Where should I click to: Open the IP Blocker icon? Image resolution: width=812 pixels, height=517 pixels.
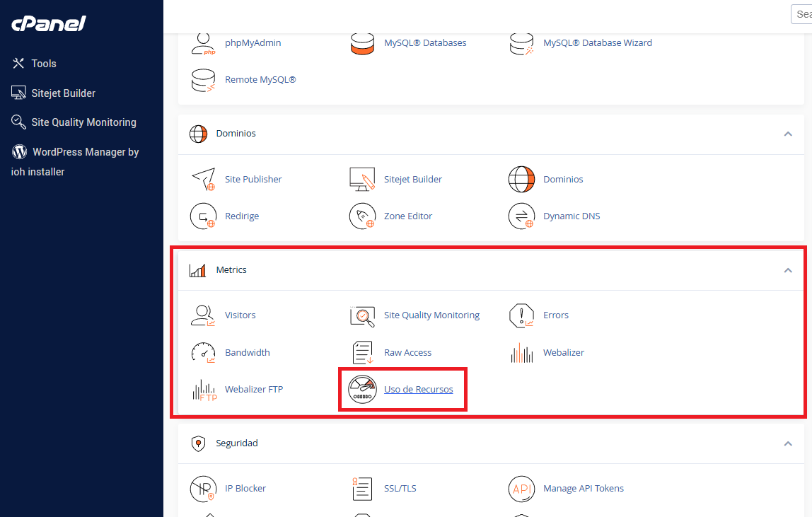point(203,489)
